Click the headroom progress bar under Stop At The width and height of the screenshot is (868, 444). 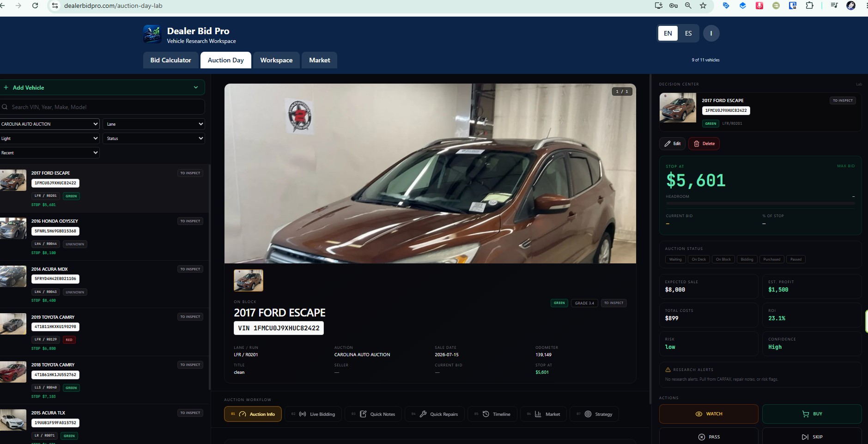(x=760, y=203)
